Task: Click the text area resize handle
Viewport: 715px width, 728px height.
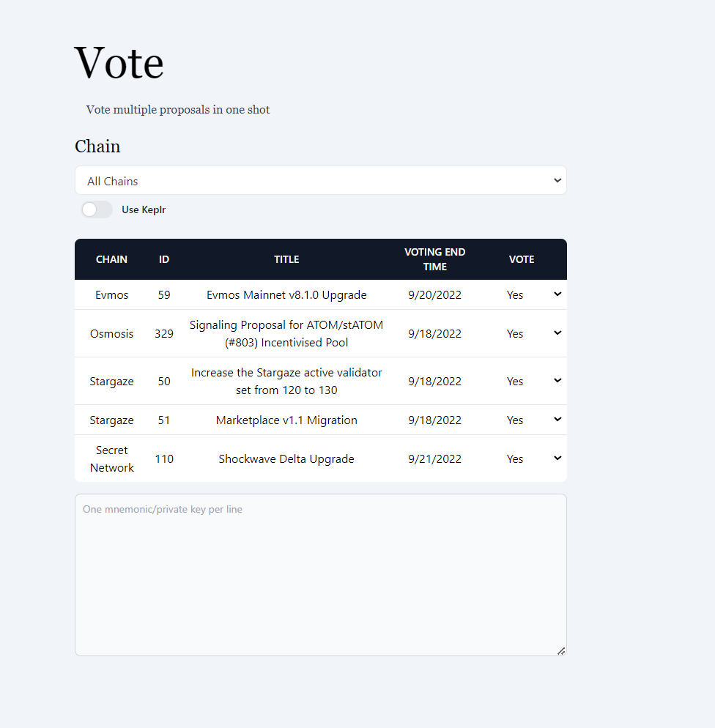Action: (x=561, y=650)
